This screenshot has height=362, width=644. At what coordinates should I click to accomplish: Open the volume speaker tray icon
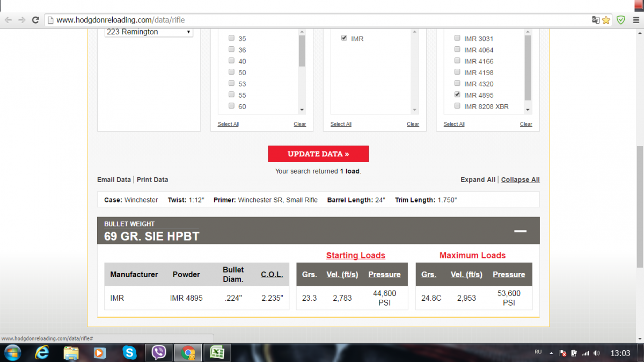click(x=597, y=353)
